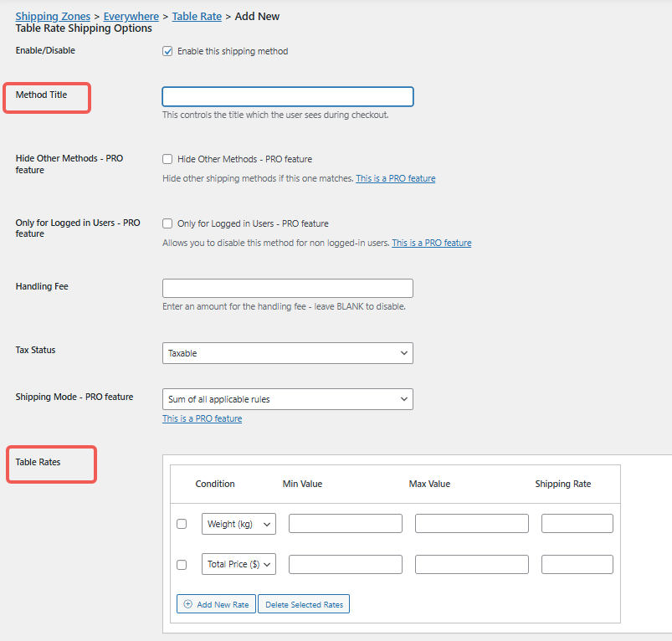Viewport: 672px width, 641px height.
Task: Open the Tax Status dropdown
Action: [x=287, y=353]
